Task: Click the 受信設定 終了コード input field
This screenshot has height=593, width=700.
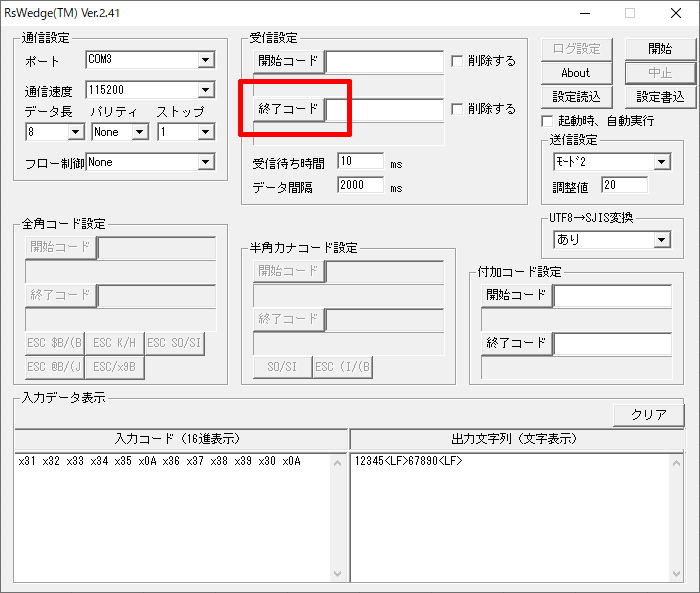Action: (385, 109)
